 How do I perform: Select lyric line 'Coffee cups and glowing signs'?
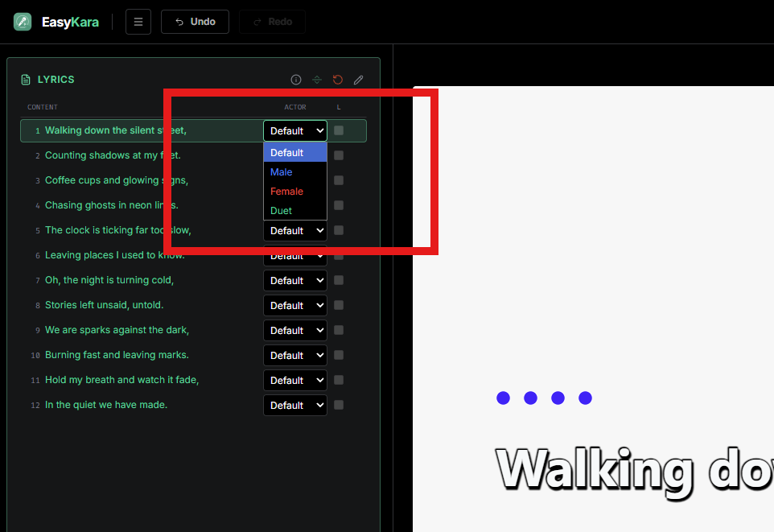coord(117,180)
